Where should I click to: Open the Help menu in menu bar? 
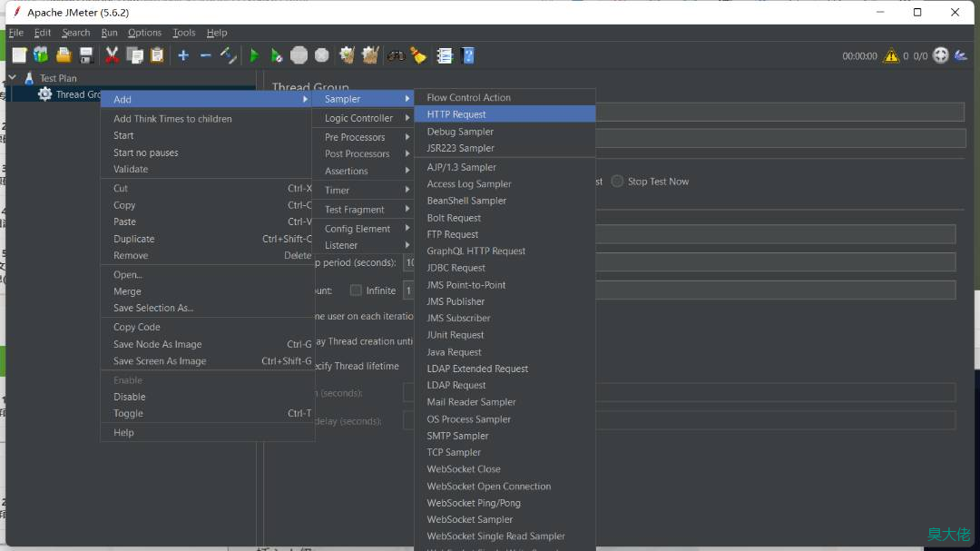tap(217, 33)
